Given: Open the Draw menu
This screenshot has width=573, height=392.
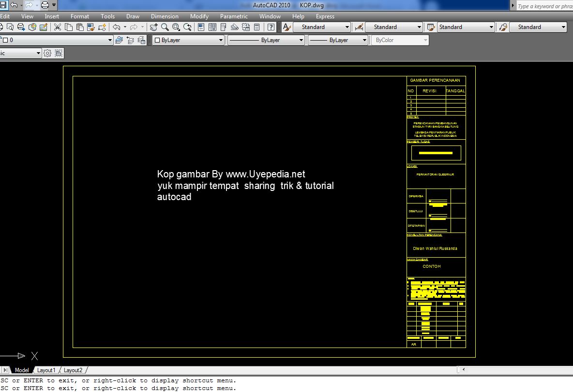Looking at the screenshot, I should [x=133, y=16].
